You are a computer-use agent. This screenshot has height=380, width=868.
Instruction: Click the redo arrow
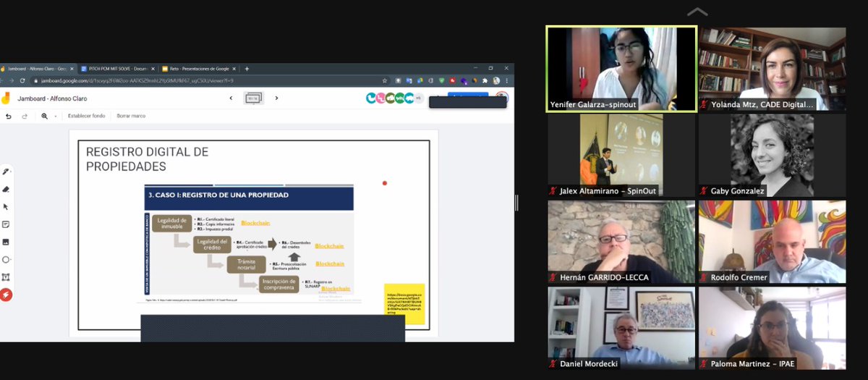pyautogui.click(x=24, y=116)
